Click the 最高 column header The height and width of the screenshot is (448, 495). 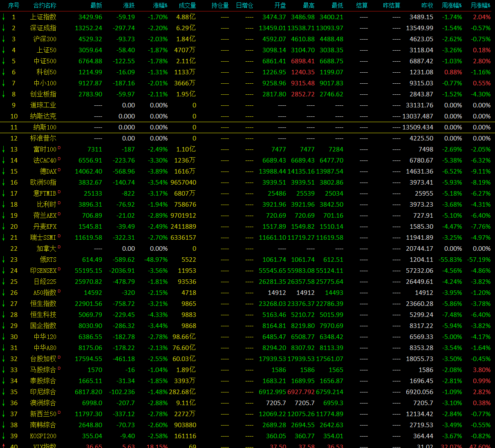coord(309,5)
